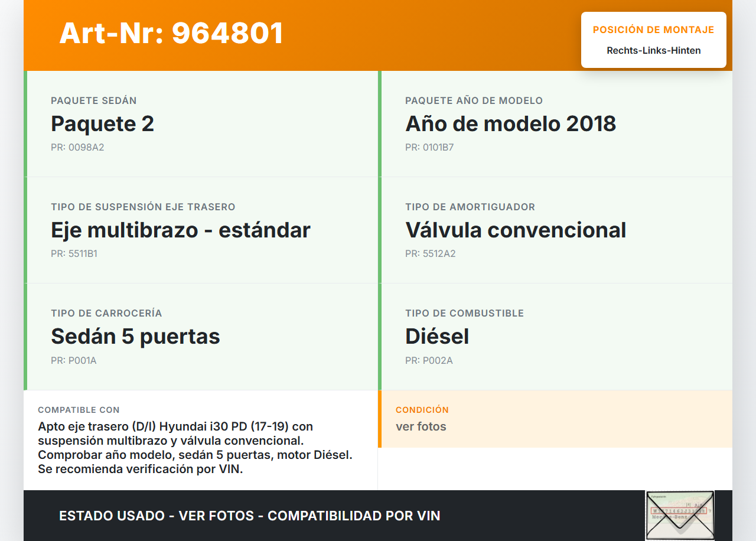
Task: Click the Paquete Año de Modelo label
Action: click(x=474, y=101)
